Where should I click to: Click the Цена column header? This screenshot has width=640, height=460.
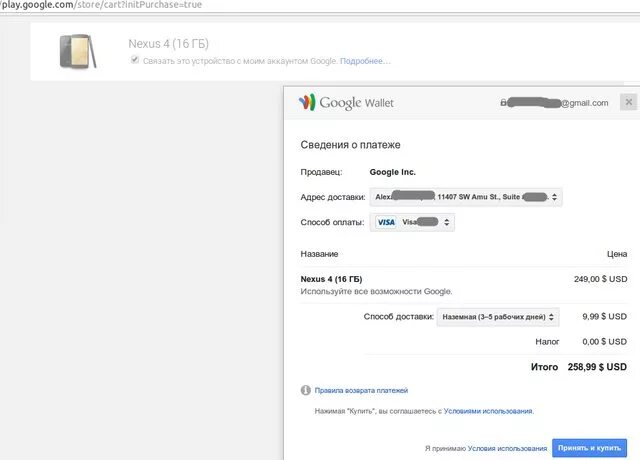pos(617,254)
